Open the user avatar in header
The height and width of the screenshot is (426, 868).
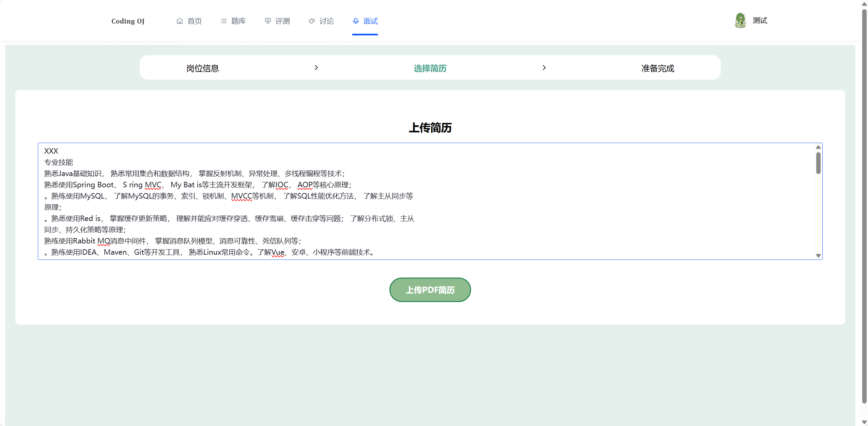[741, 20]
